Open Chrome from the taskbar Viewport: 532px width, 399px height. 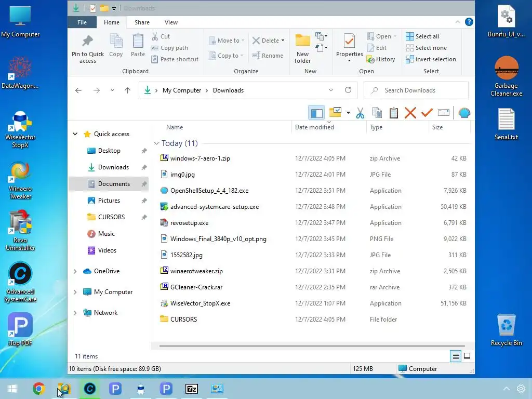pyautogui.click(x=38, y=389)
